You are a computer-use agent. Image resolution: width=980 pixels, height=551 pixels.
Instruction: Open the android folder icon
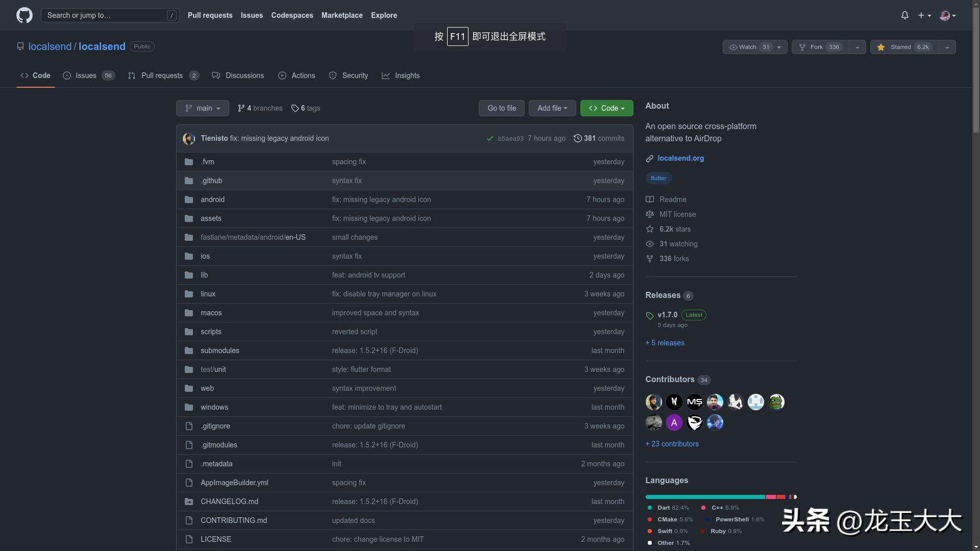click(189, 199)
